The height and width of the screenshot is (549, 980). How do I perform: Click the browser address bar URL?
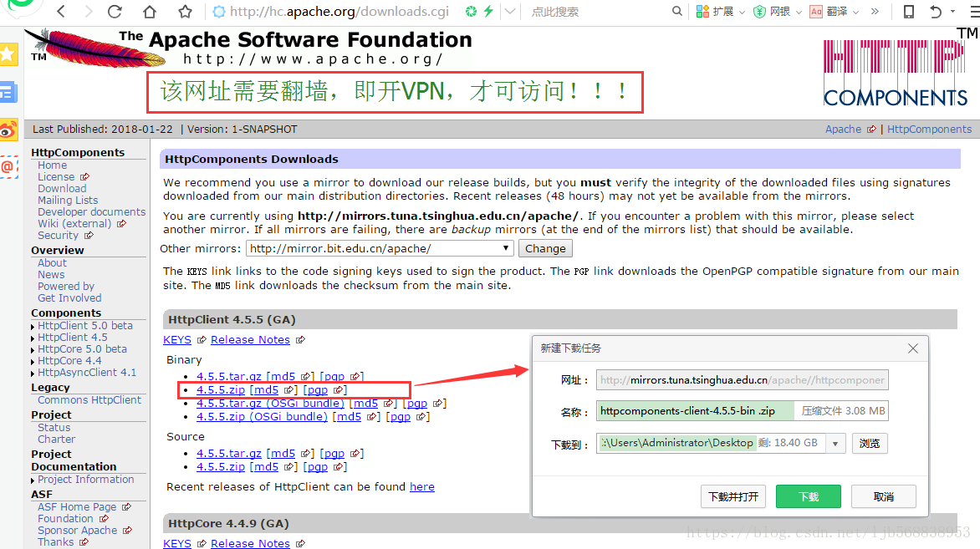[x=339, y=11]
